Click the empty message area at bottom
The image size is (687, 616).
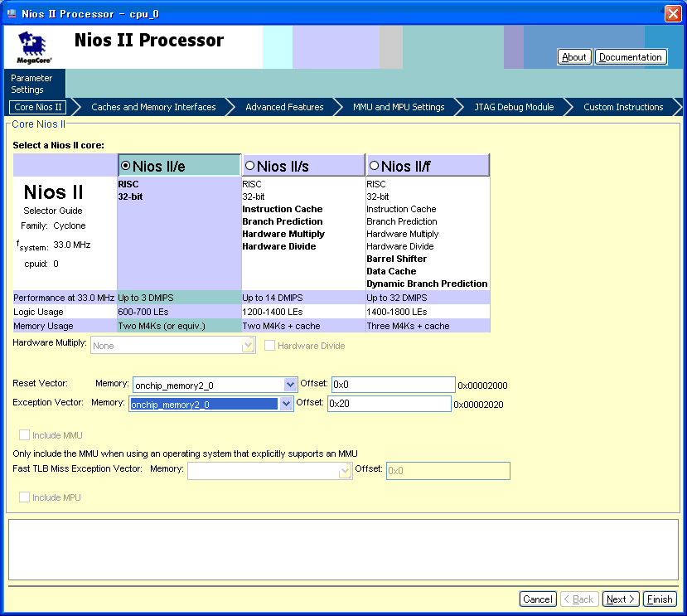343,550
